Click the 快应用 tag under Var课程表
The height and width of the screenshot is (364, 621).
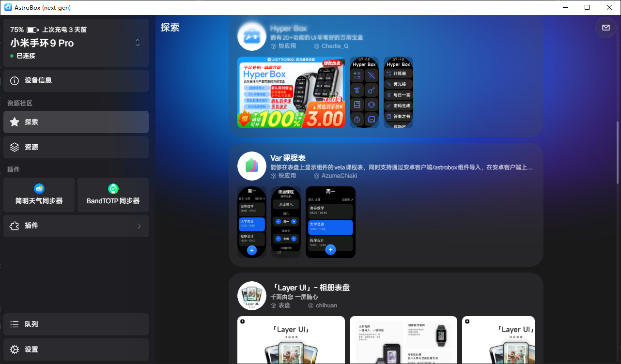[x=287, y=176]
